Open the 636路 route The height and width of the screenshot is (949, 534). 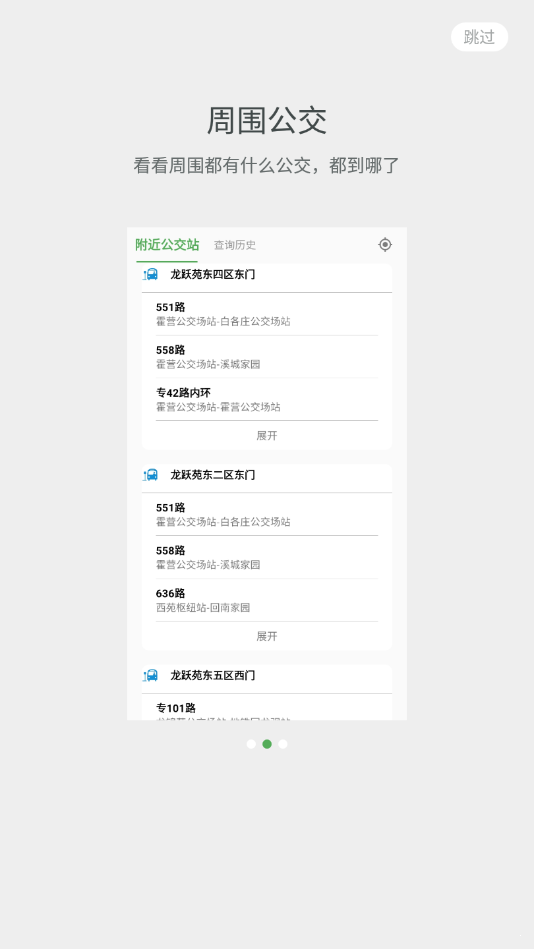point(266,600)
